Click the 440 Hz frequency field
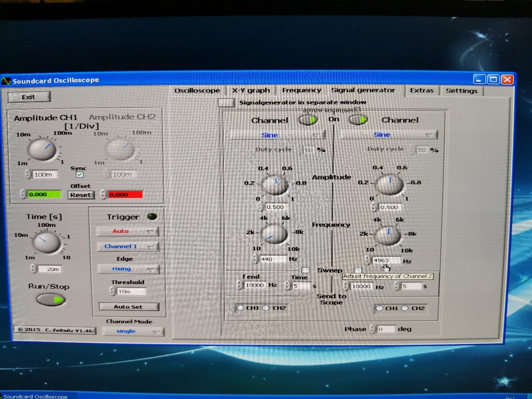The height and width of the screenshot is (399, 532). (273, 259)
